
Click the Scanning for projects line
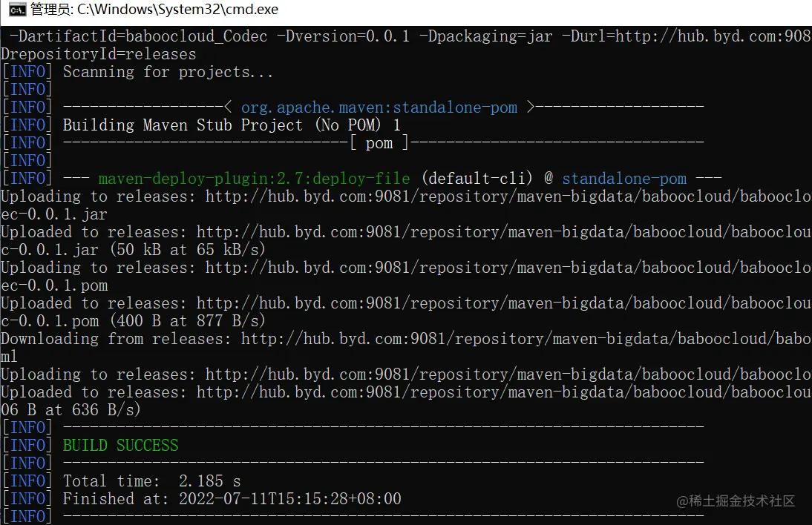(x=168, y=71)
